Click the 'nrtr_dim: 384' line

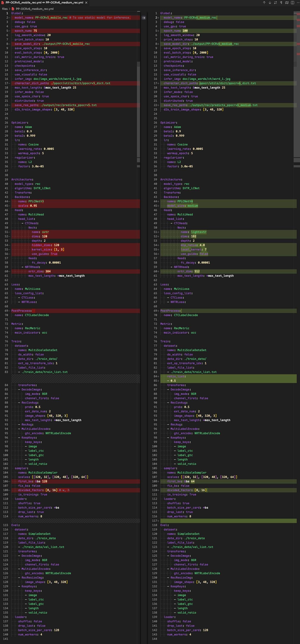point(75,271)
